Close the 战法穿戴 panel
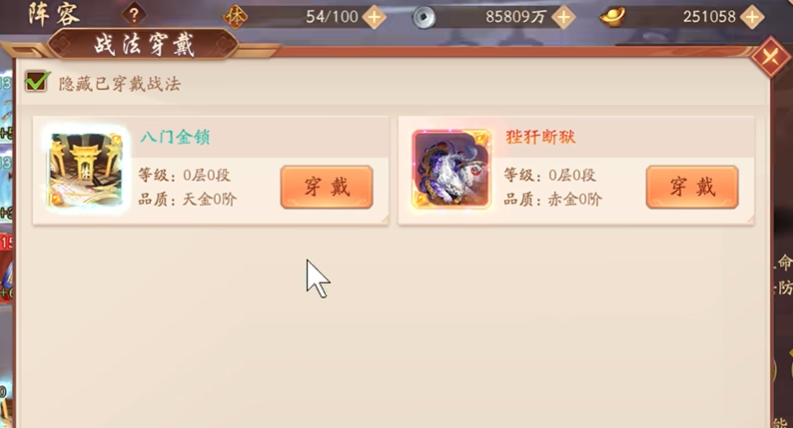 click(x=770, y=57)
